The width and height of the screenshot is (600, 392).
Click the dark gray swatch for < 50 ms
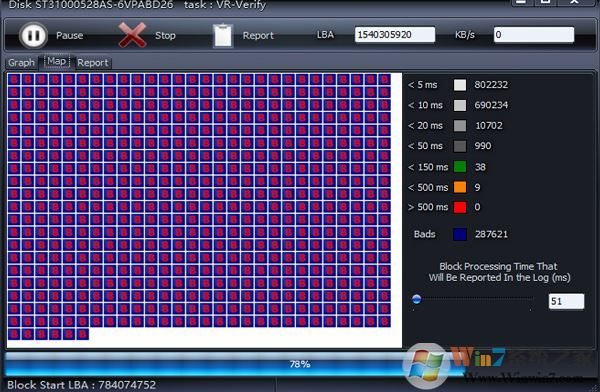[x=460, y=146]
